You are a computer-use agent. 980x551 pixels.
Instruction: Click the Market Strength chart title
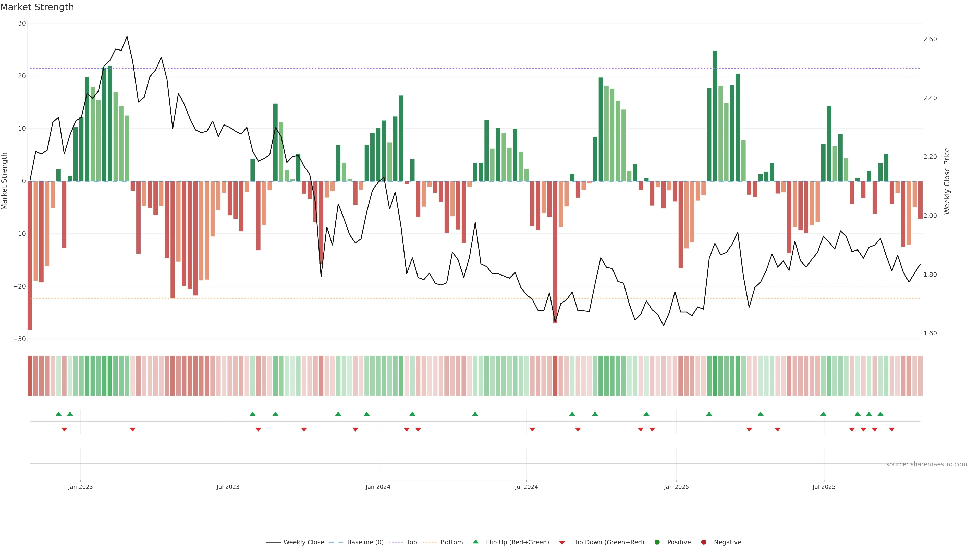coord(37,7)
